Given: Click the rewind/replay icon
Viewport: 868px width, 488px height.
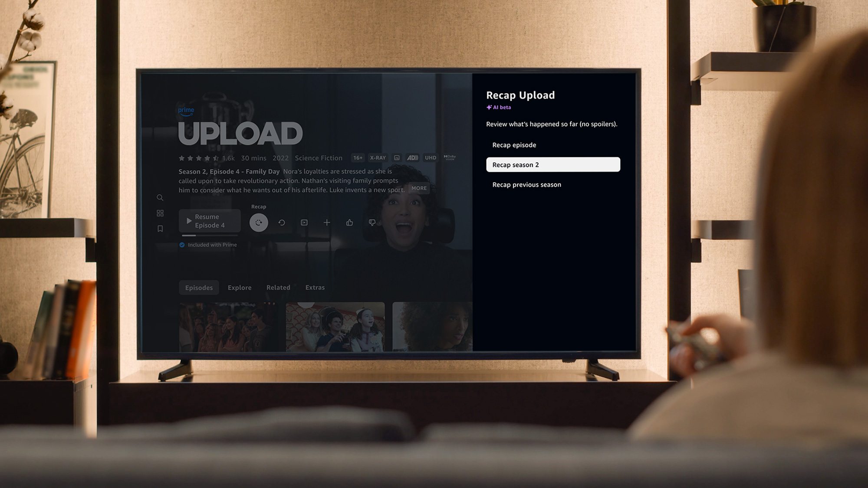Looking at the screenshot, I should click(281, 222).
